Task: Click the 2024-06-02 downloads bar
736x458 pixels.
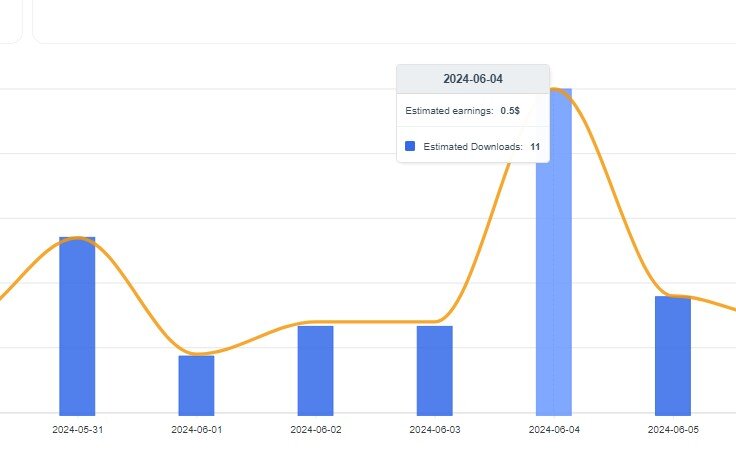Action: 315,371
